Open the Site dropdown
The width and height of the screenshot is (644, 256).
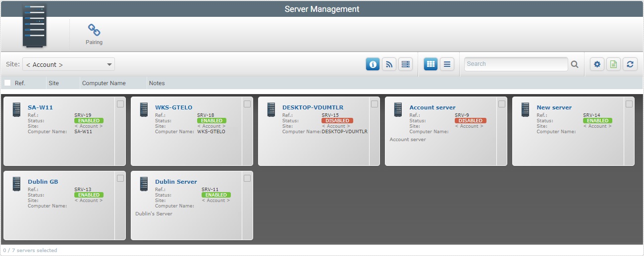click(68, 64)
